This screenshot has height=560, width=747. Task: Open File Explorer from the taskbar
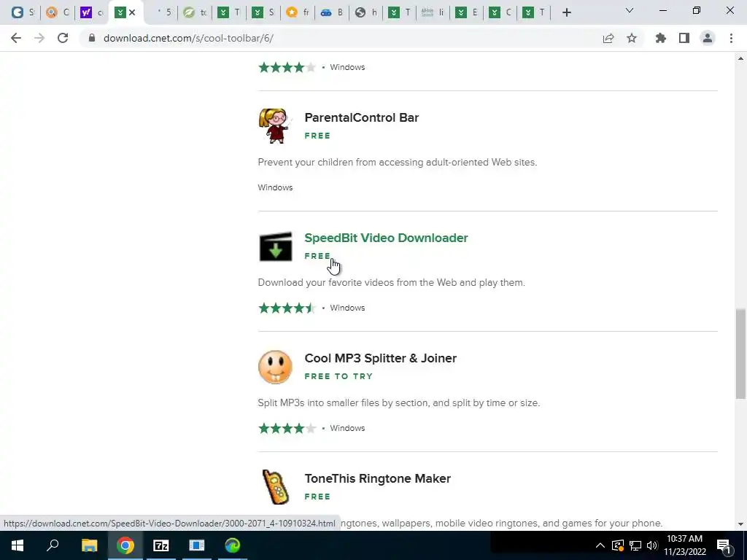click(x=89, y=545)
